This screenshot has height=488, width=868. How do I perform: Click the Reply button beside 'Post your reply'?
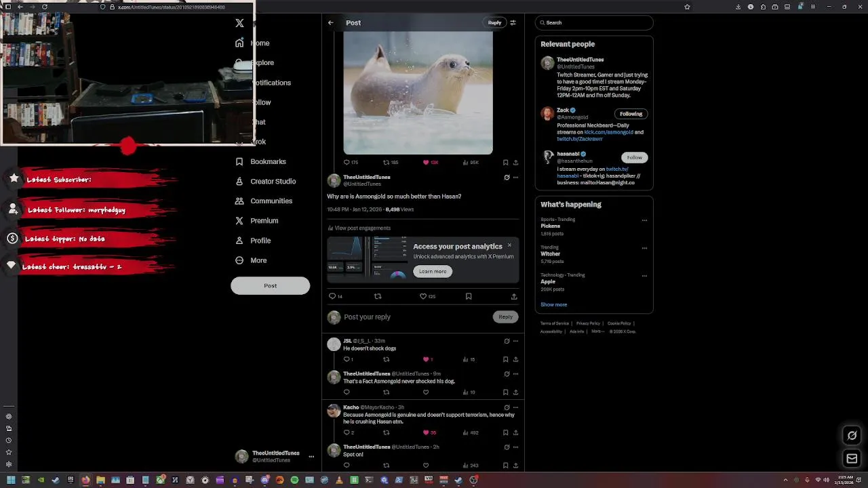[x=506, y=317]
